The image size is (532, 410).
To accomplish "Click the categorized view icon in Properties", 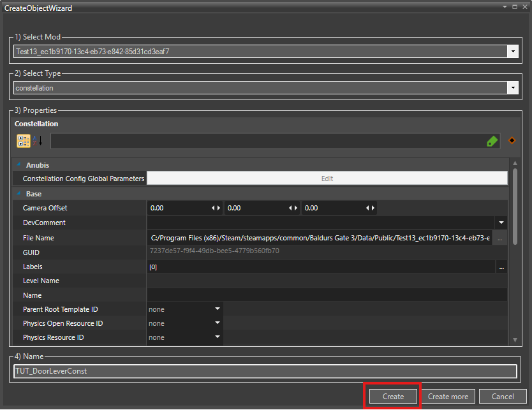I will point(24,141).
